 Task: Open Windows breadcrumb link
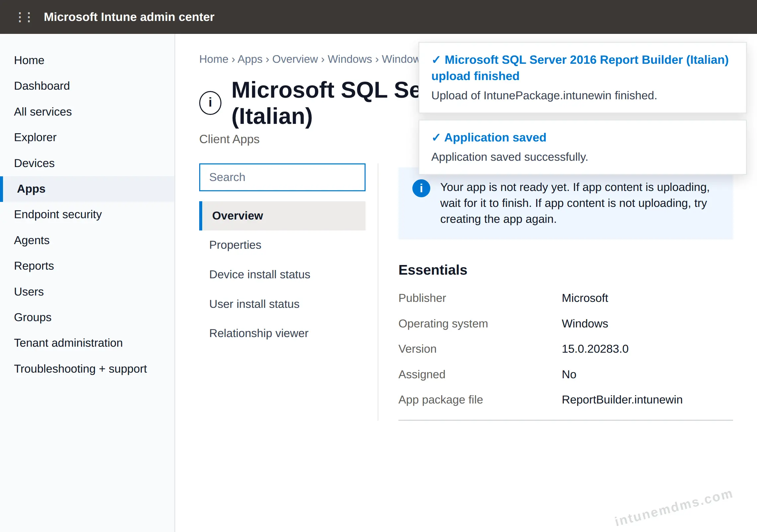[x=350, y=59]
